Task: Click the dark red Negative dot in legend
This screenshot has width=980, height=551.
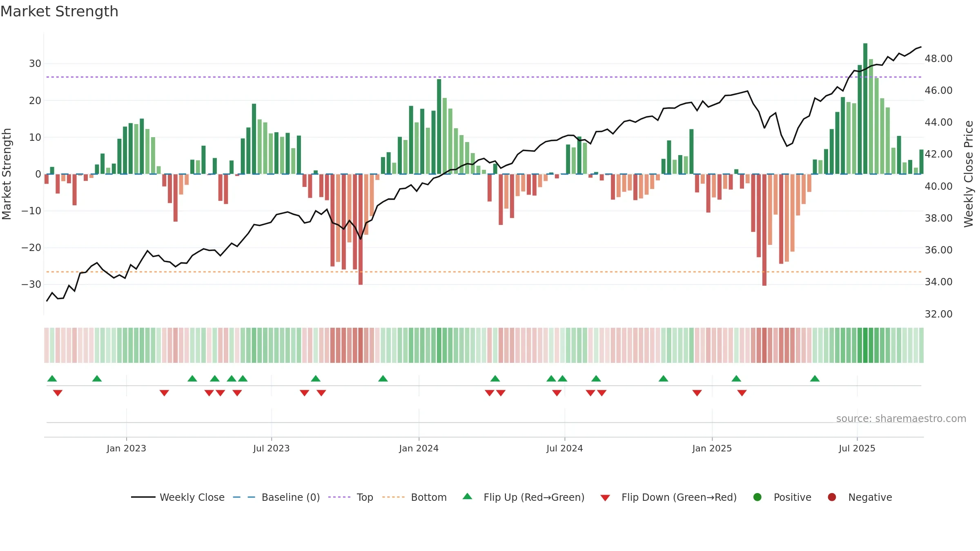Action: pos(832,497)
